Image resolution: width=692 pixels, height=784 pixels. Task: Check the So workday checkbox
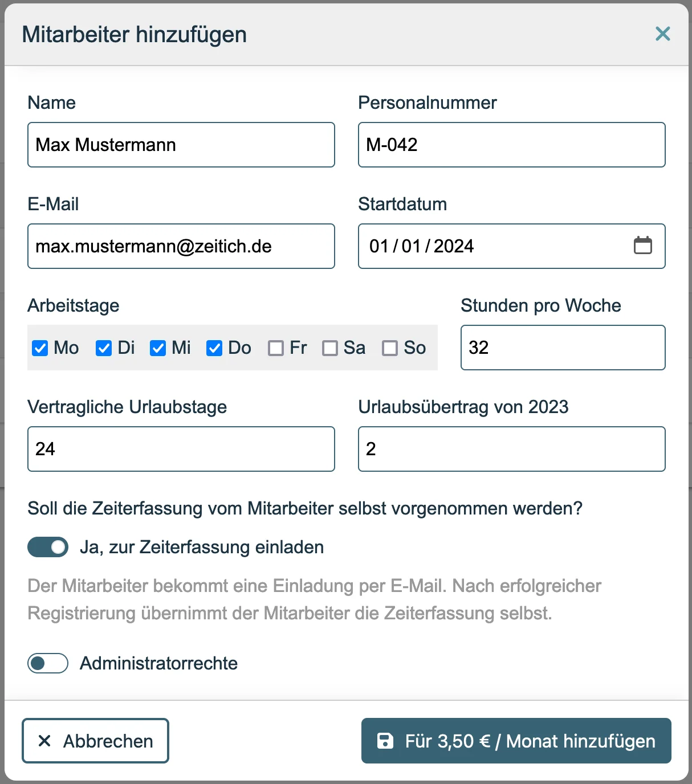click(390, 348)
